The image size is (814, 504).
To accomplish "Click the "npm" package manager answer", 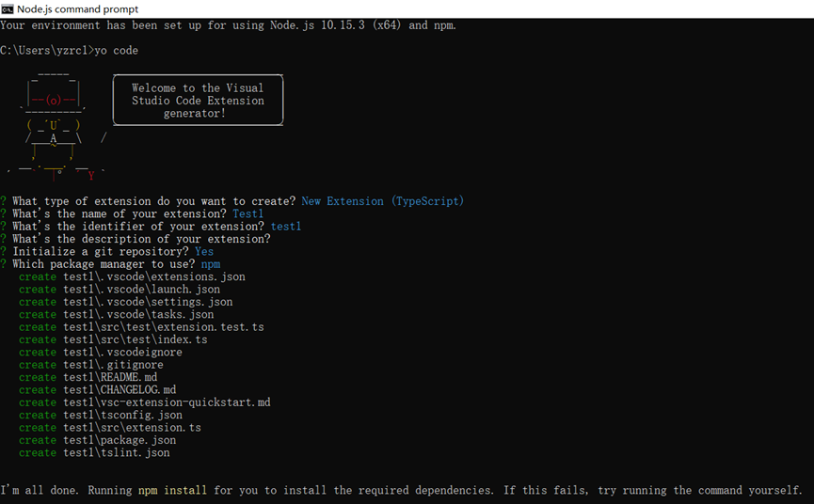I will pyautogui.click(x=210, y=264).
